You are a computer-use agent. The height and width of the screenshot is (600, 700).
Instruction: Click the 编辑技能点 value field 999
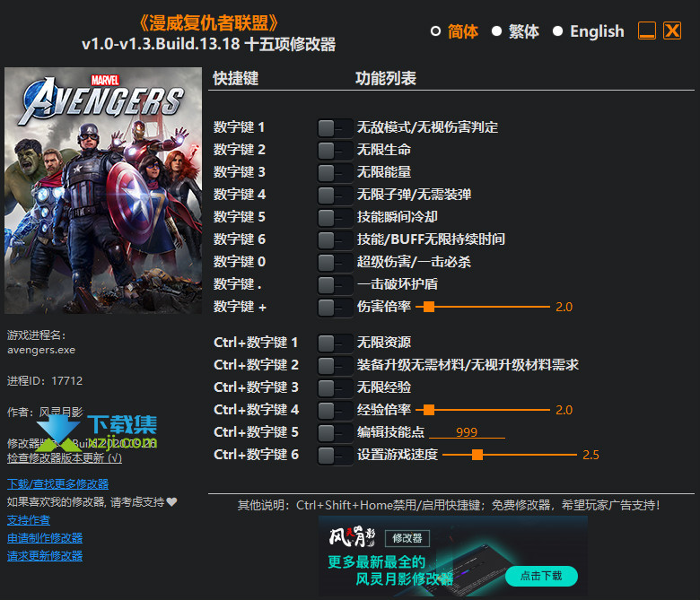[x=467, y=431]
